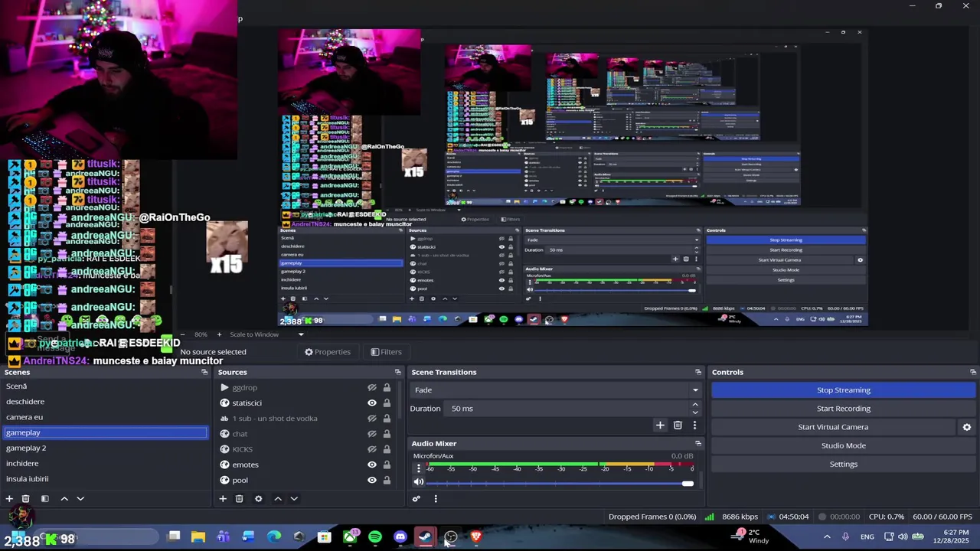Add a new source with the plus icon
The width and height of the screenshot is (980, 551).
click(x=223, y=498)
